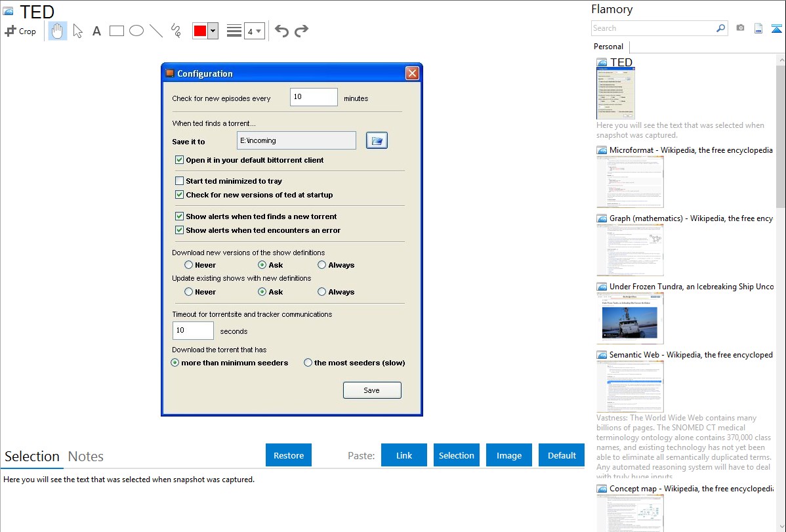Image resolution: width=786 pixels, height=532 pixels.
Task: Expand the line thickness dropdown
Action: (x=259, y=31)
